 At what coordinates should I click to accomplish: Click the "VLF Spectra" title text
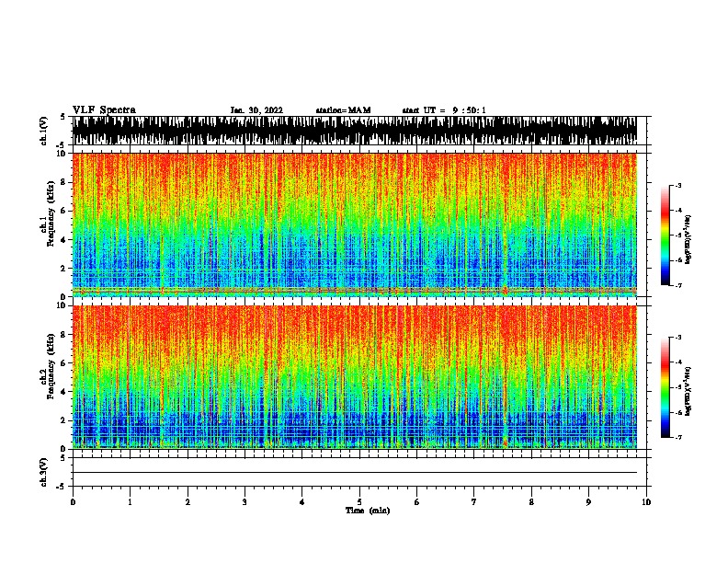point(104,109)
